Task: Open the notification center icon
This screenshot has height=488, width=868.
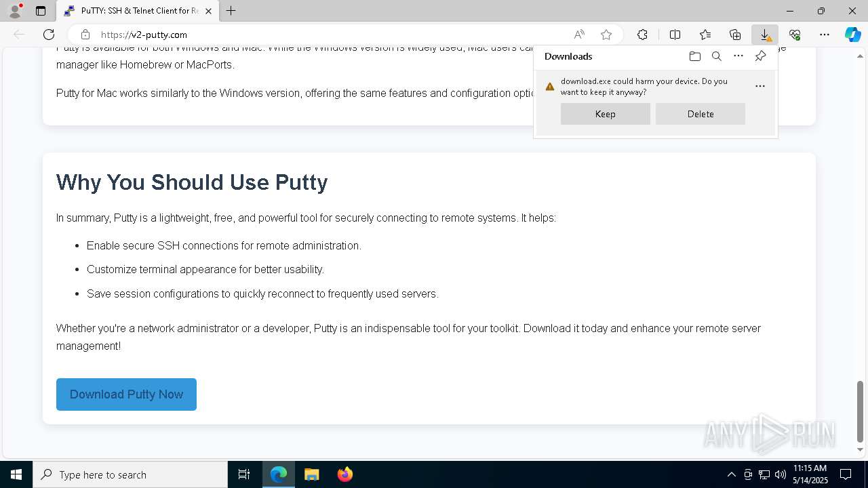Action: 846,474
